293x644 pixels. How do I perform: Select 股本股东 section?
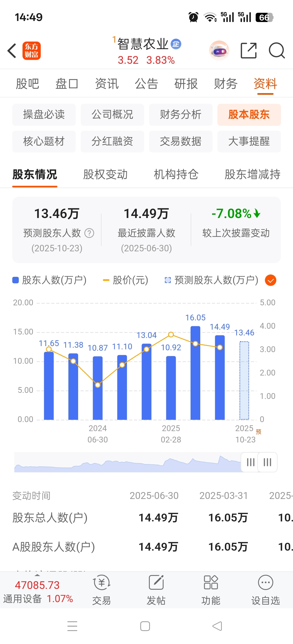coord(249,114)
